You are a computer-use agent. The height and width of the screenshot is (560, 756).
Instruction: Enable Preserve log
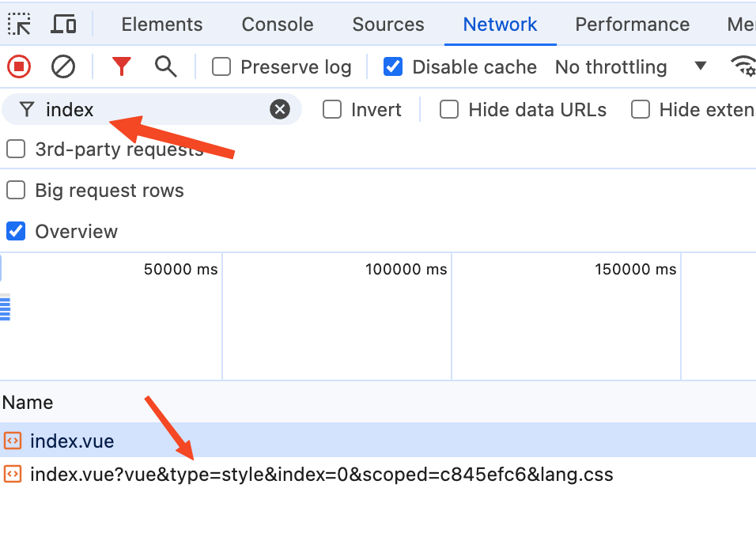pos(221,67)
